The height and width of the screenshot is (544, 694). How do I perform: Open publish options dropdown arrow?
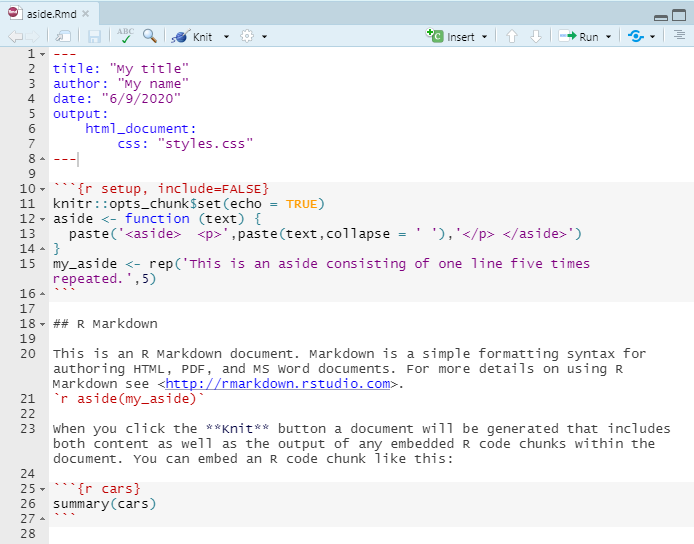[x=652, y=37]
